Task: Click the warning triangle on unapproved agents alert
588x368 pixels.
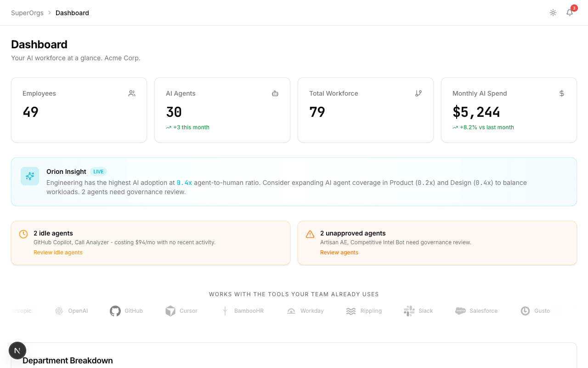Action: tap(310, 234)
